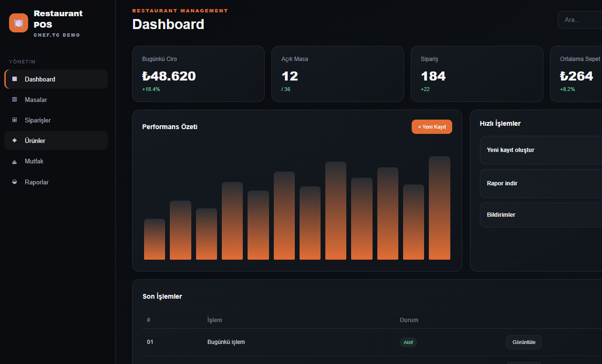This screenshot has width=602, height=364.
Task: Click the RESTAURANT MANAGEMENT label above the title
Action: (180, 10)
